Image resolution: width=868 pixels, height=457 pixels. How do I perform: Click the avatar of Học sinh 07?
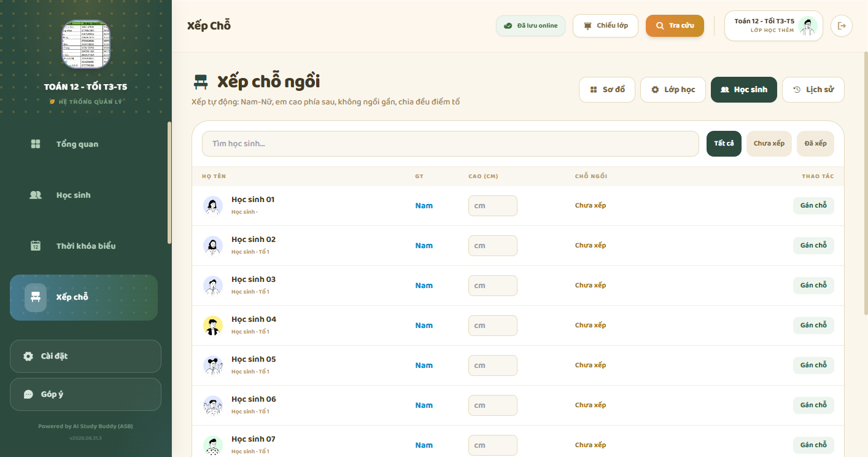(x=213, y=445)
